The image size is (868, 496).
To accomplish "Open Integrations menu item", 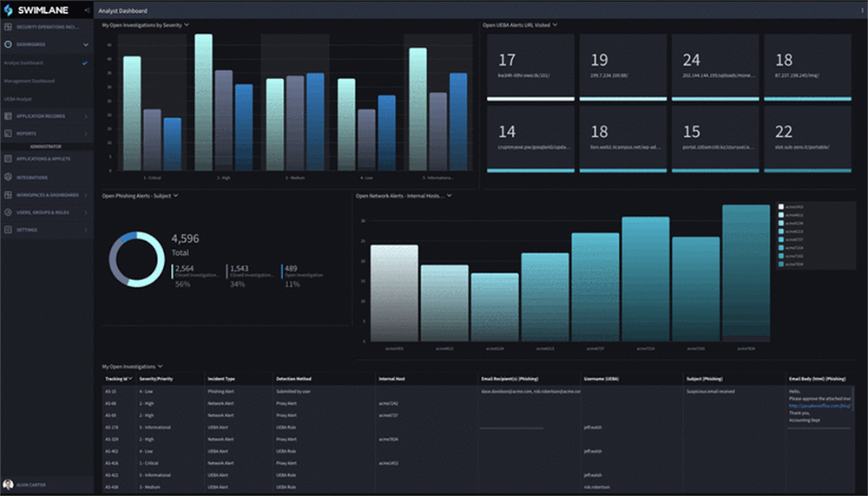I will click(32, 178).
